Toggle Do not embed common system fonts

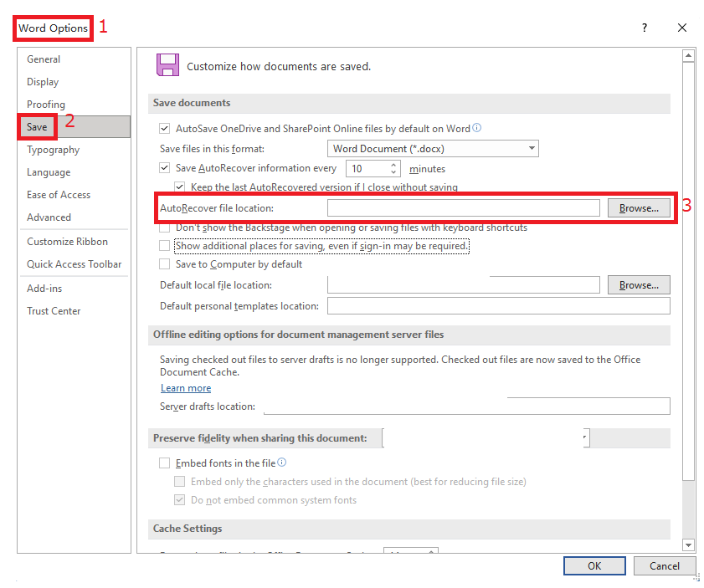[x=180, y=500]
